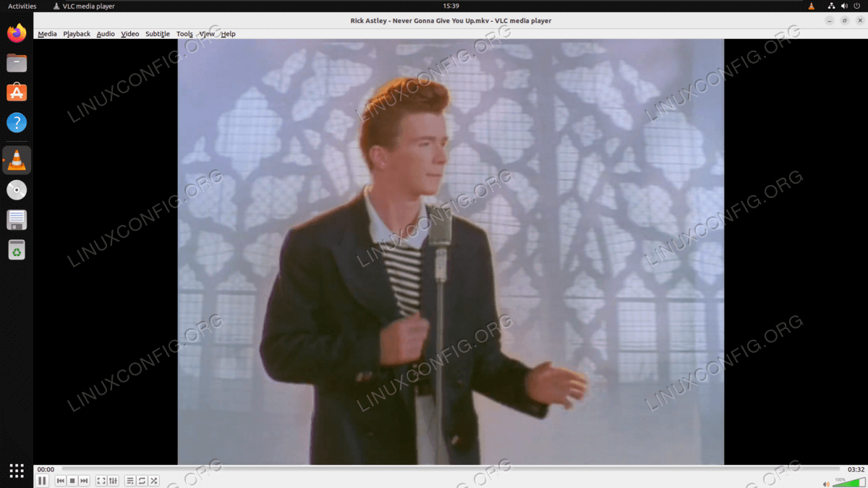
Task: Skip to the previous media item
Action: (x=61, y=481)
